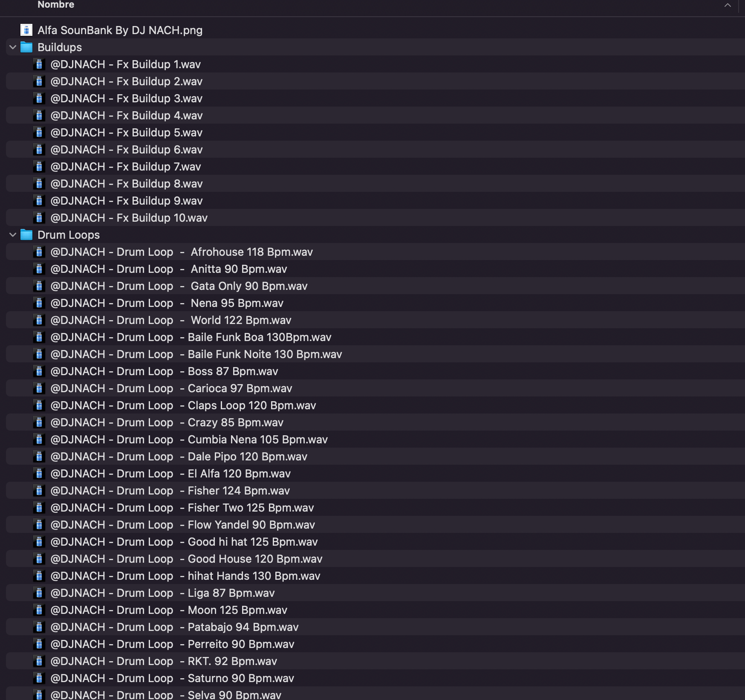
Task: Click the Fisher 124 Bpm file icon
Action: [39, 491]
